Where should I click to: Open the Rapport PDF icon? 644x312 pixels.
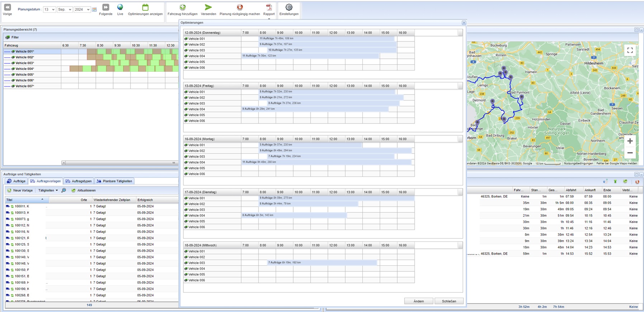269,7
